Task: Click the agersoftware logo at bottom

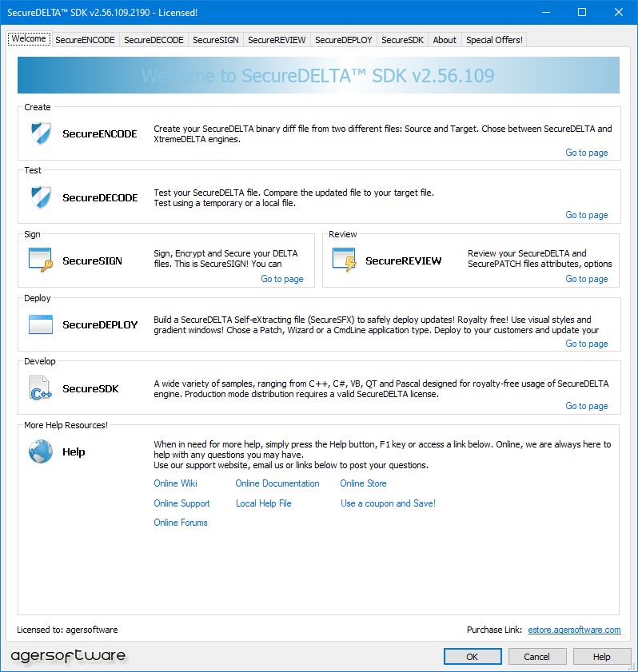Action: click(x=68, y=656)
